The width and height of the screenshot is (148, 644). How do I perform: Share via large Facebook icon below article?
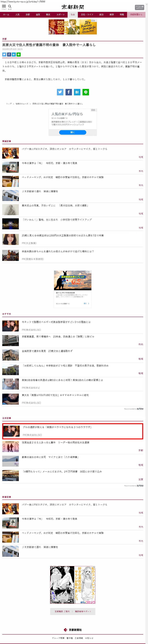click(69, 92)
